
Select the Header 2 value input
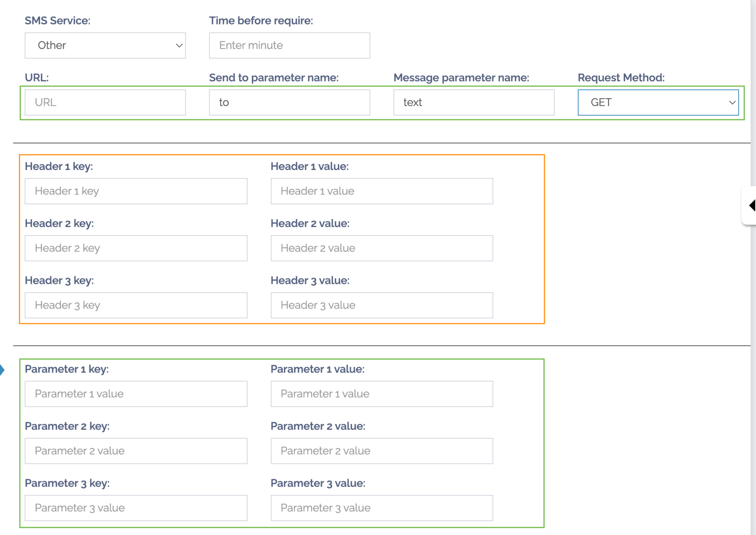381,248
